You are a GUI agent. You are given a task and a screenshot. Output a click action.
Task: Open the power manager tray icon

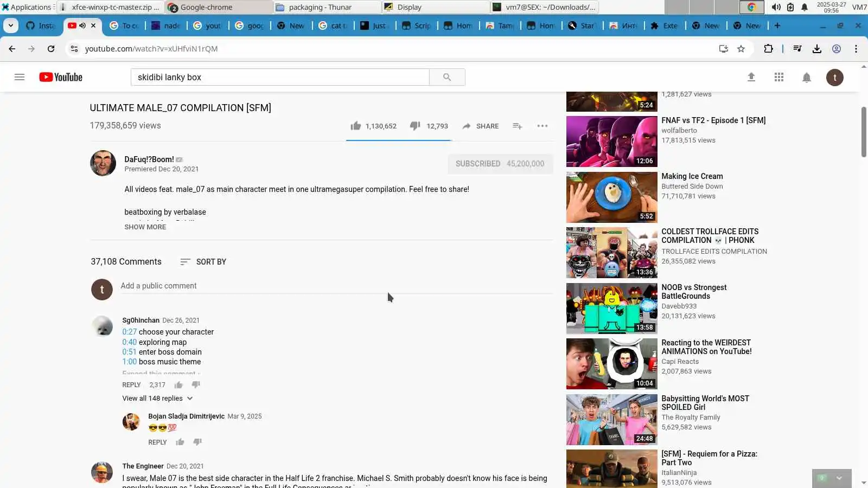click(x=790, y=7)
